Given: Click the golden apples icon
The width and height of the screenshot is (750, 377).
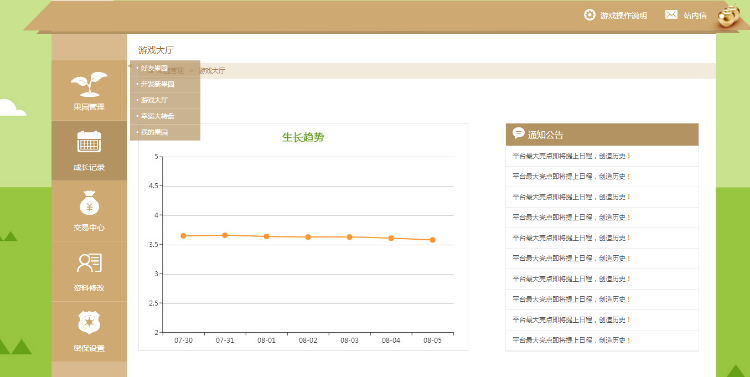Looking at the screenshot, I should click(x=729, y=17).
